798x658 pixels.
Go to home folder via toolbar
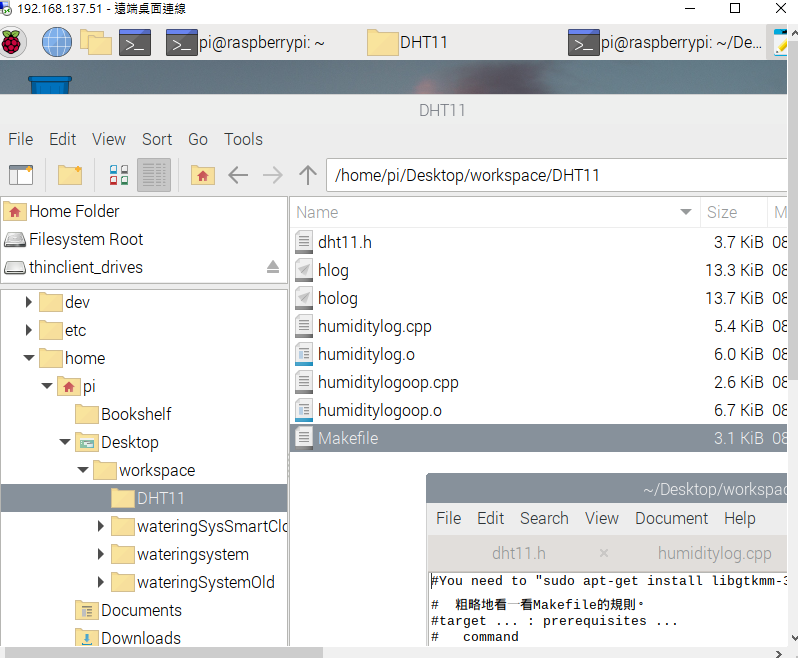coord(203,175)
